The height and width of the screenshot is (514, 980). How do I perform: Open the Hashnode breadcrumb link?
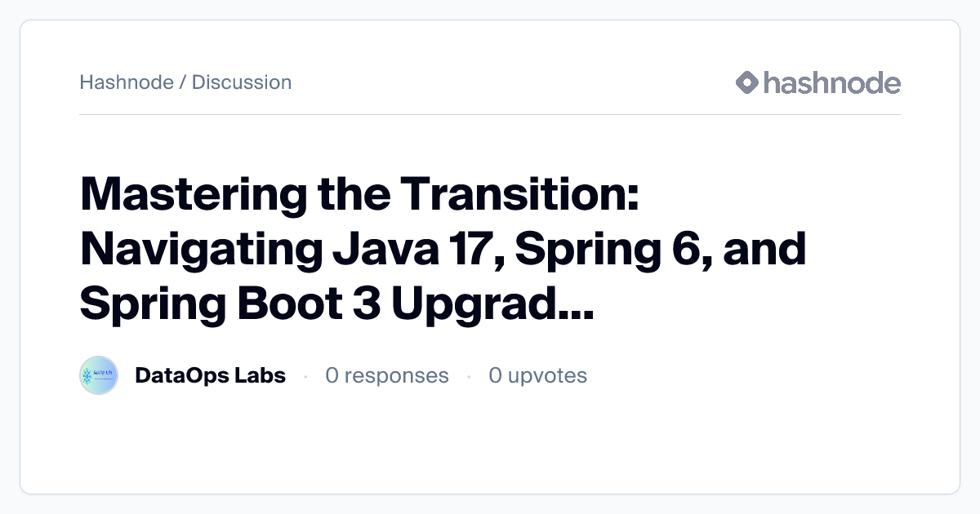tap(126, 82)
